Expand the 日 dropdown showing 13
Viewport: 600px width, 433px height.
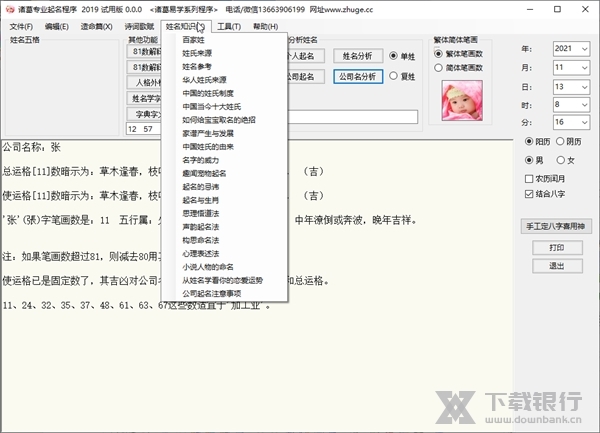[x=584, y=87]
